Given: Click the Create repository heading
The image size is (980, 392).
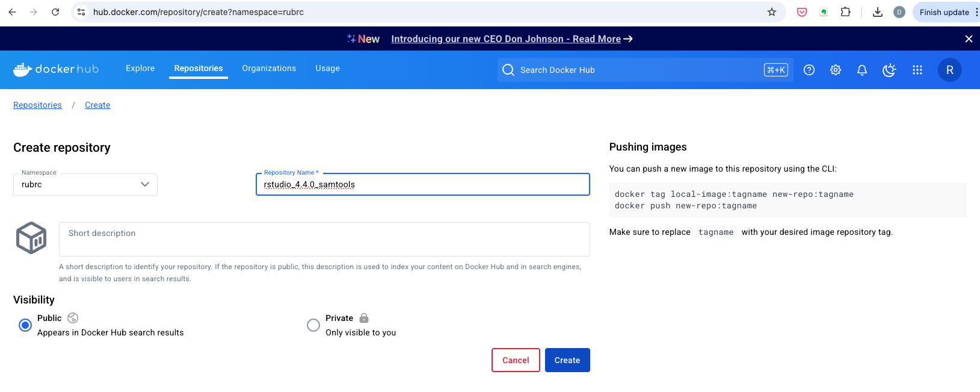Looking at the screenshot, I should [62, 148].
